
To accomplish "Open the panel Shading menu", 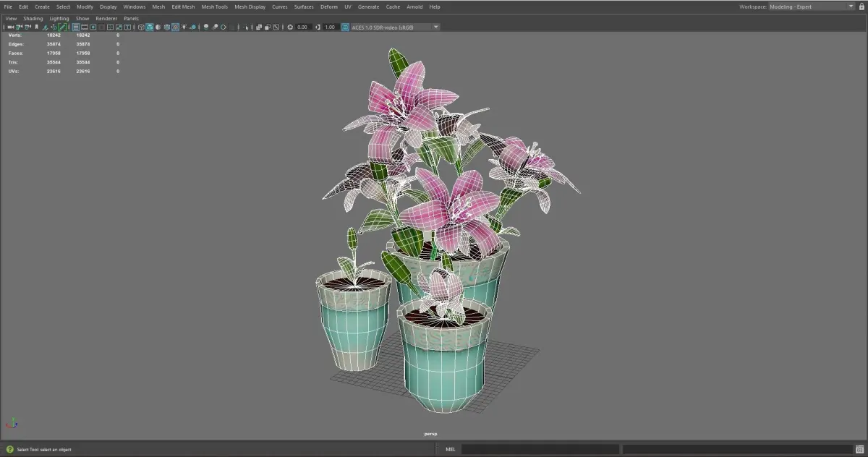I will point(33,18).
